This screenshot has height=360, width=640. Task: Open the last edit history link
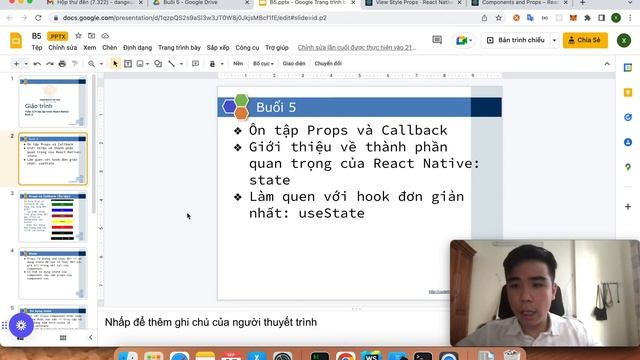(x=357, y=48)
